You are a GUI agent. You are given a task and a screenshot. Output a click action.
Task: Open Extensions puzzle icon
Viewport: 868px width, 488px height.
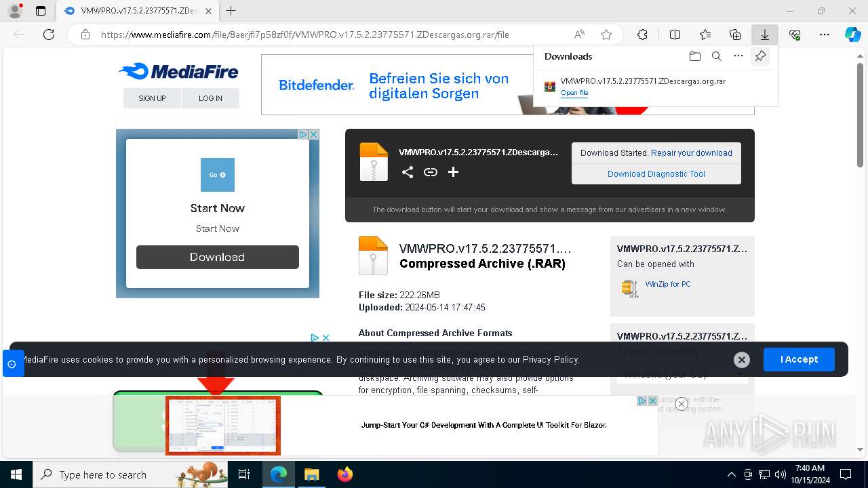[x=642, y=35]
